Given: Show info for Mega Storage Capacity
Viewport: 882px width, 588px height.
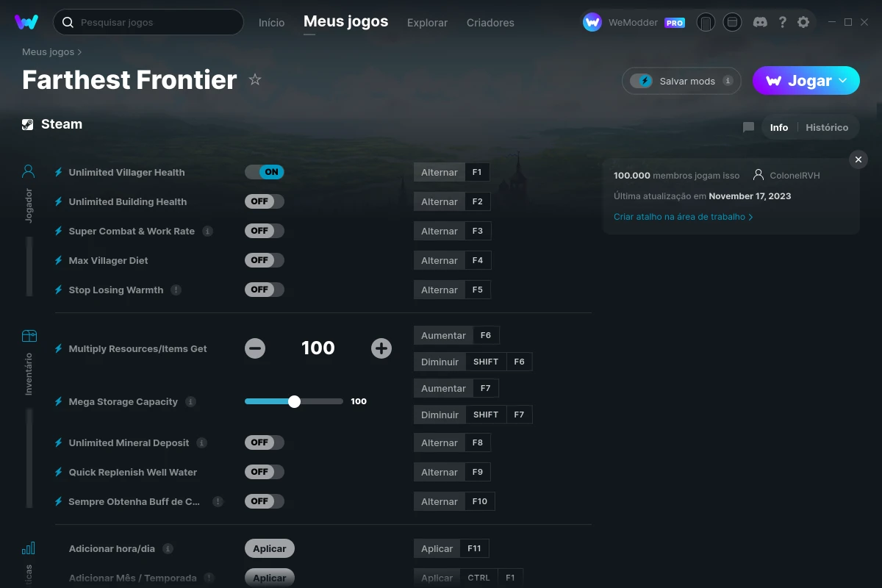Looking at the screenshot, I should coord(190,401).
